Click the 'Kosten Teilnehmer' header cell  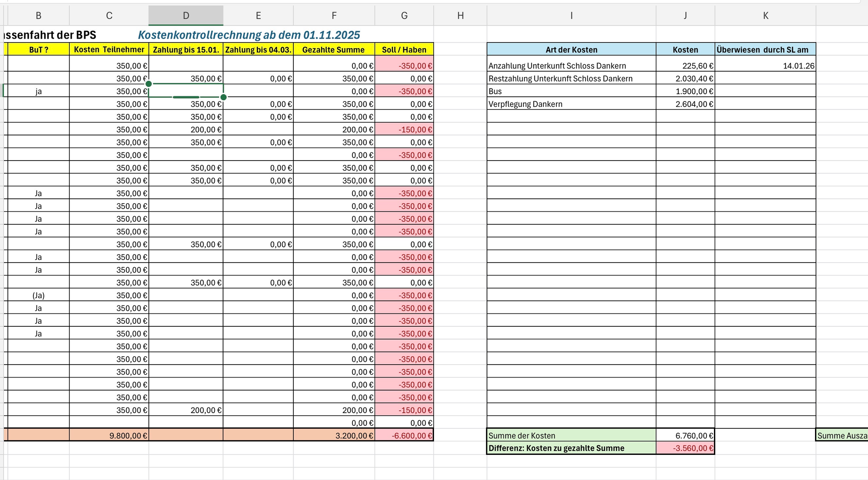pyautogui.click(x=109, y=49)
